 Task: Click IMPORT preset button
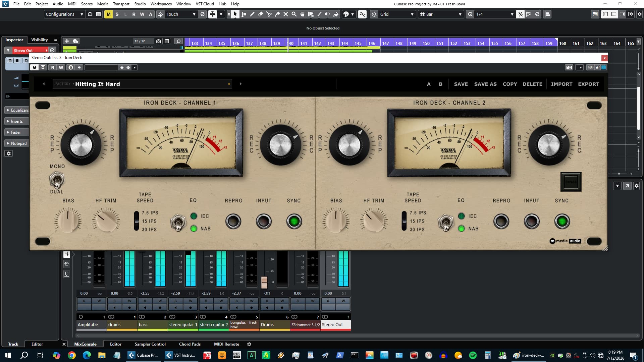561,84
